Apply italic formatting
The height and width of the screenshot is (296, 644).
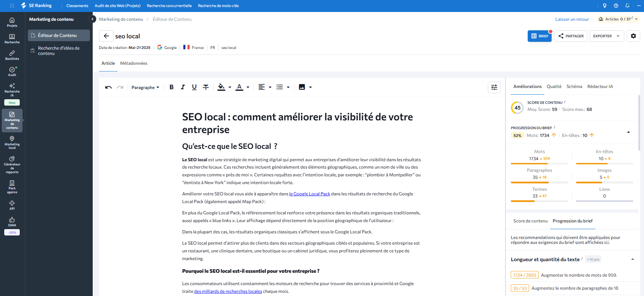(183, 87)
